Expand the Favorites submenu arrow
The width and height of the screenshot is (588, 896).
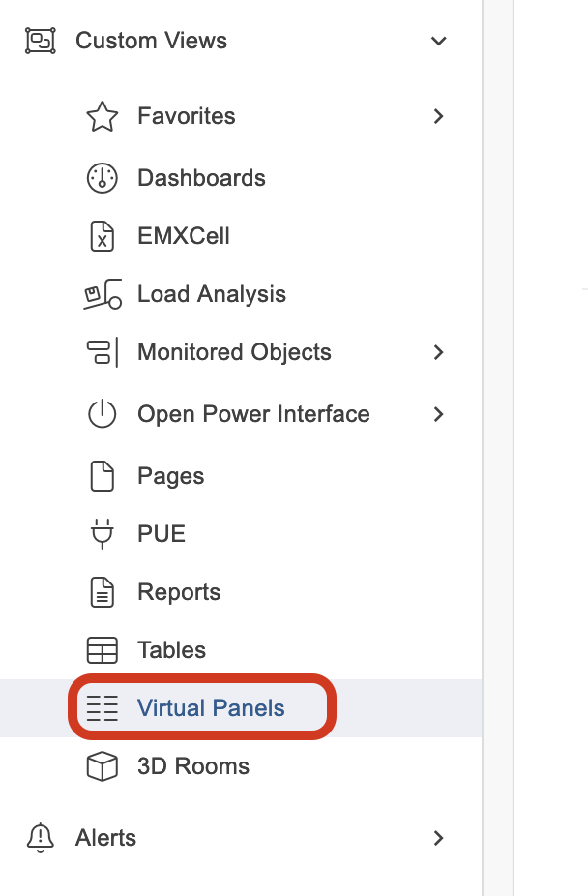tap(438, 116)
